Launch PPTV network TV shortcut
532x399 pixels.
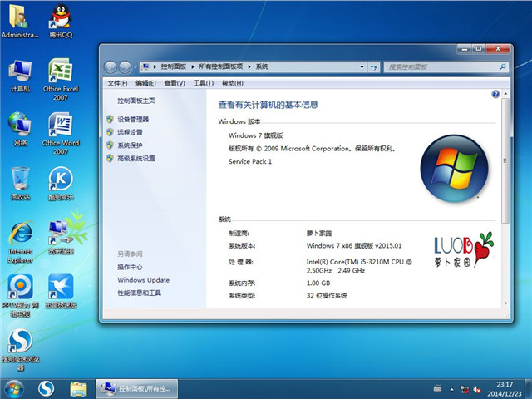coord(20,296)
